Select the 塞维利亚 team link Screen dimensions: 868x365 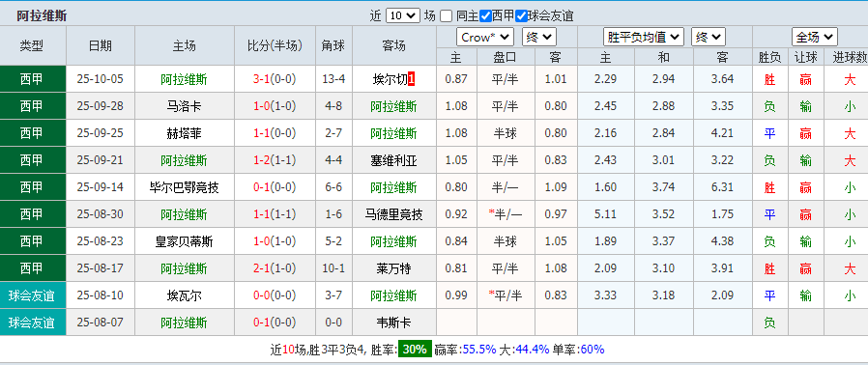(x=393, y=161)
